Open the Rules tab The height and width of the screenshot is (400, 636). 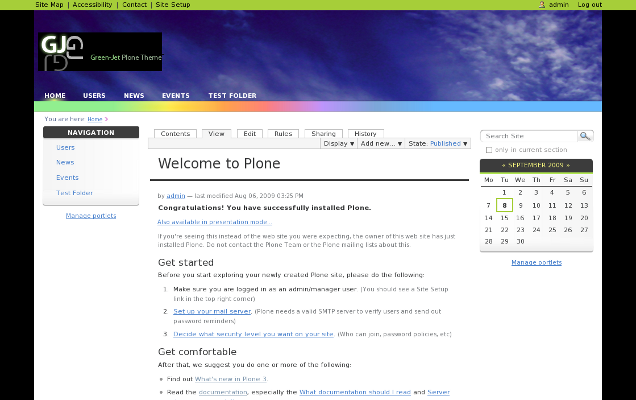[283, 133]
